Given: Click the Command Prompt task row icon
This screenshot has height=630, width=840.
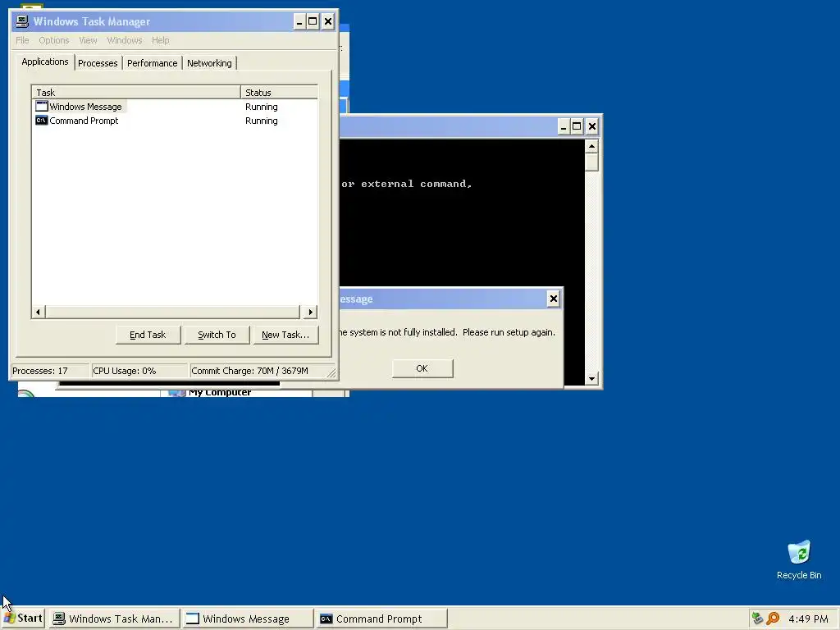Looking at the screenshot, I should click(x=41, y=121).
